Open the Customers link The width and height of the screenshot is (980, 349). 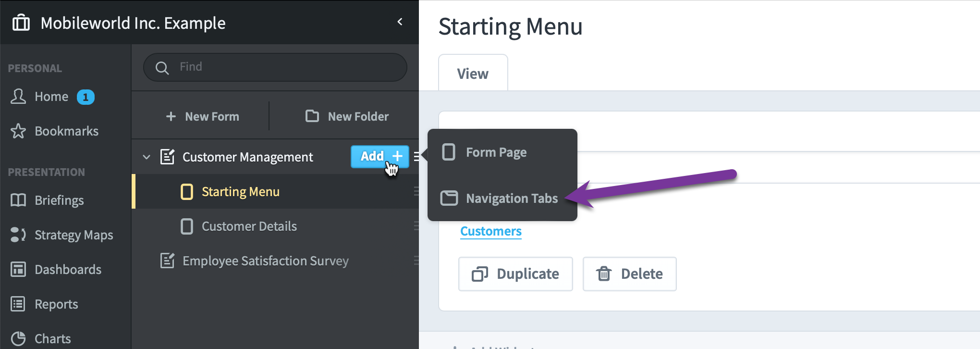[490, 231]
